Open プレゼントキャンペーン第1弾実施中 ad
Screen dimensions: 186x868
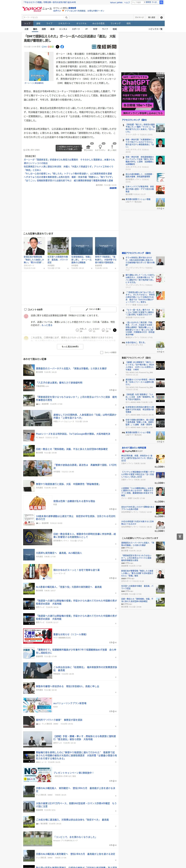click(74, 773)
